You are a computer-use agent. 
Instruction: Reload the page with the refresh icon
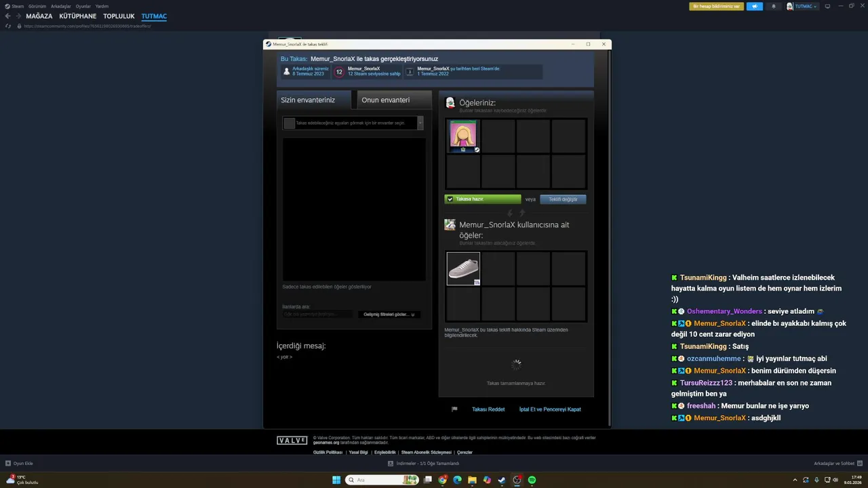[8, 26]
